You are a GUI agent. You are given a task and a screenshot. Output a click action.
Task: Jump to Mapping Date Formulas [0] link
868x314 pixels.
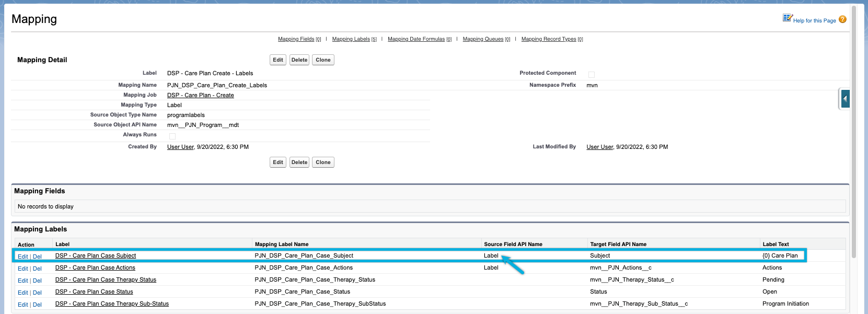coord(420,39)
